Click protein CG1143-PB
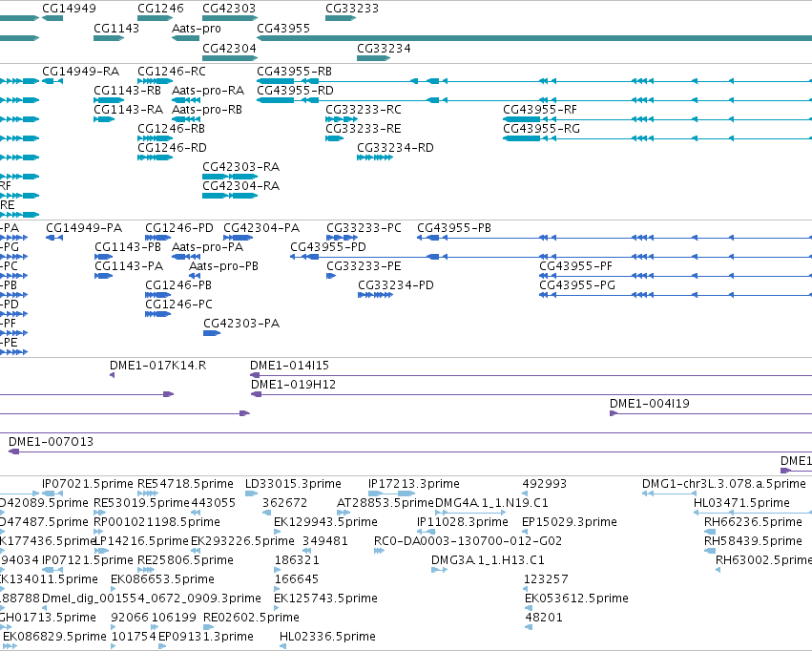This screenshot has height=651, width=812. coord(128,247)
